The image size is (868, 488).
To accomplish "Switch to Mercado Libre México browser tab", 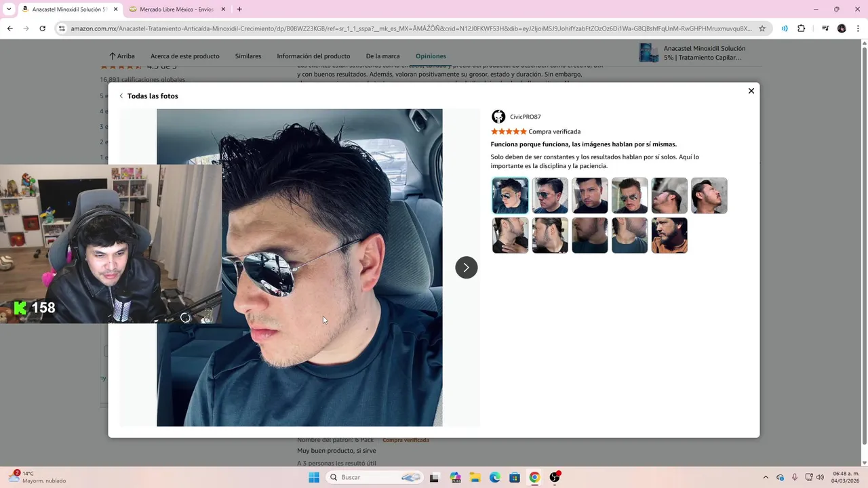I will pos(176,9).
